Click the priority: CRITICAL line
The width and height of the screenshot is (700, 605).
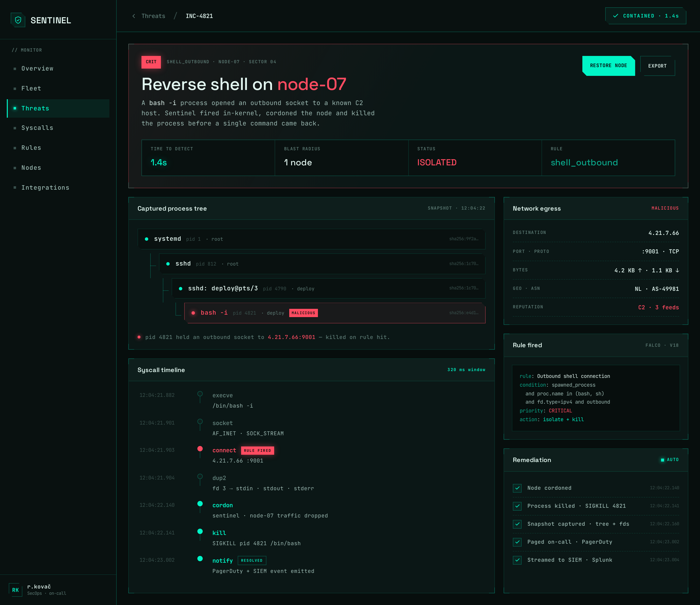[x=546, y=411]
